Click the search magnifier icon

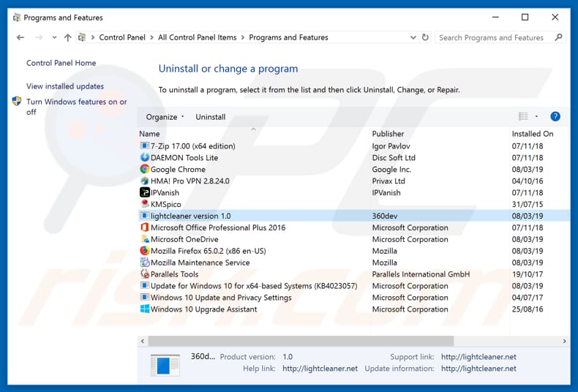(558, 37)
